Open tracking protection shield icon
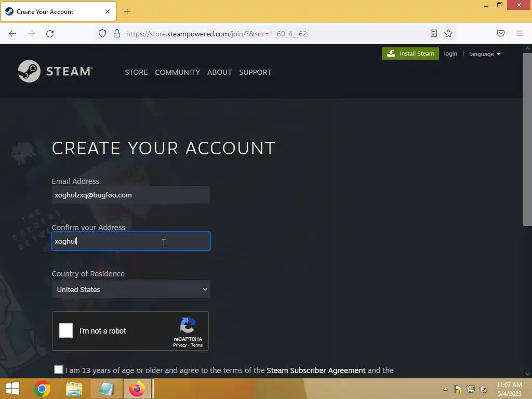This screenshot has height=399, width=532. coord(102,34)
